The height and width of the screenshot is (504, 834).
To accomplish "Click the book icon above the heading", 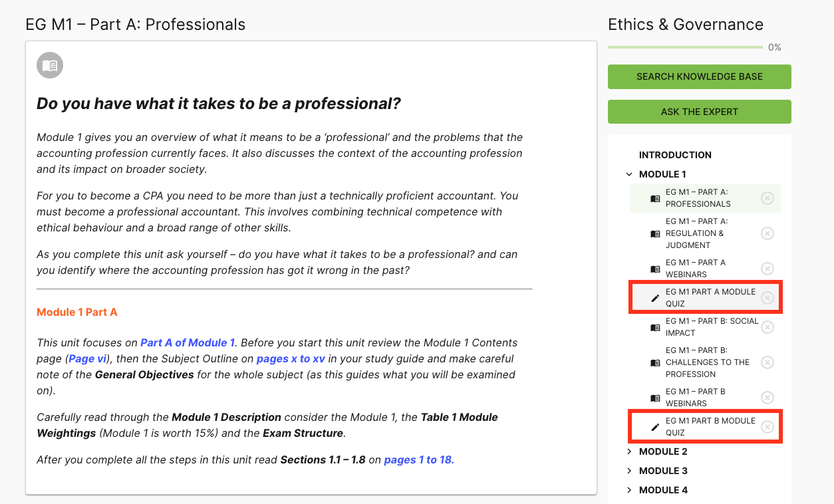I will click(50, 65).
